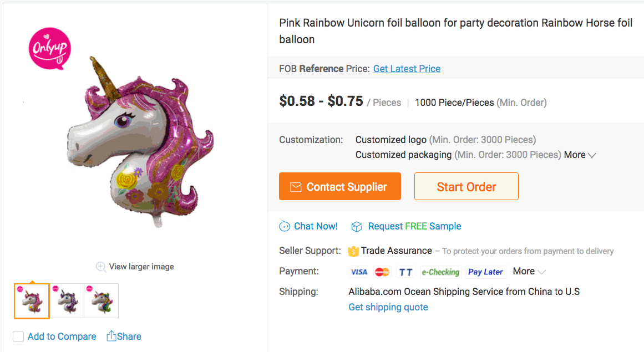Select the second unicorn balloon thumbnail
This screenshot has width=644, height=352.
pos(67,300)
